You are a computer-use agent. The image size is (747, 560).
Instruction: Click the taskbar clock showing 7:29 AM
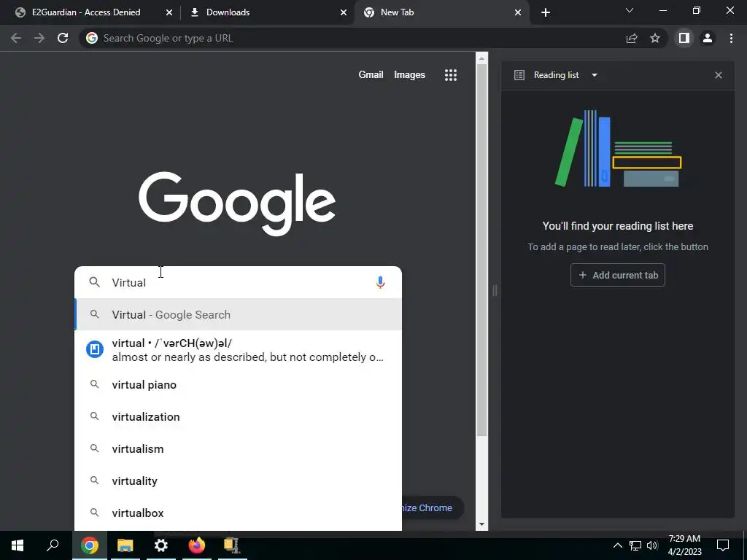pyautogui.click(x=684, y=545)
